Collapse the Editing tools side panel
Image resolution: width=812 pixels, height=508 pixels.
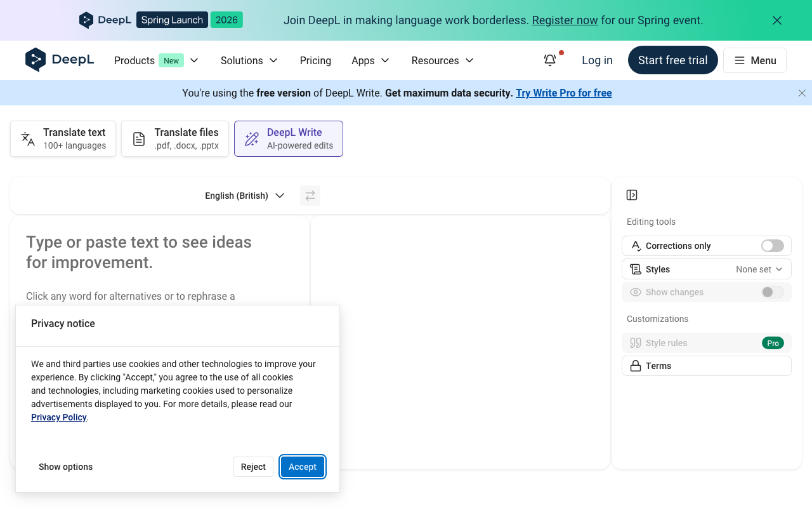tap(631, 195)
